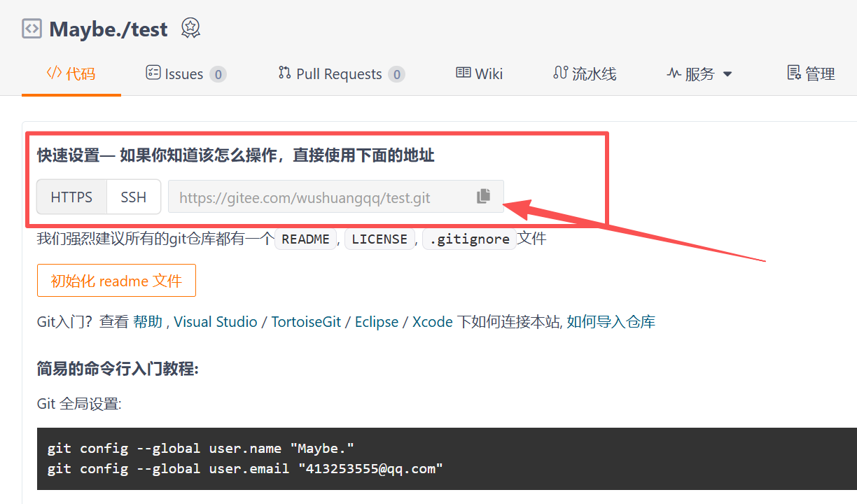Open the 管理 management tab
Image resolution: width=857 pixels, height=504 pixels.
(811, 73)
